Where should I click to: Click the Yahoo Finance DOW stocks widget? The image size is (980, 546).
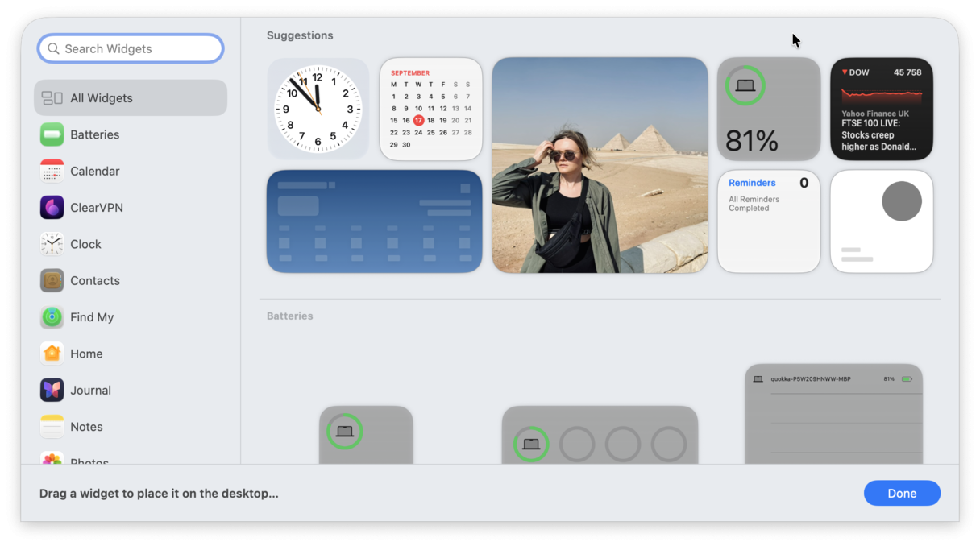point(882,109)
